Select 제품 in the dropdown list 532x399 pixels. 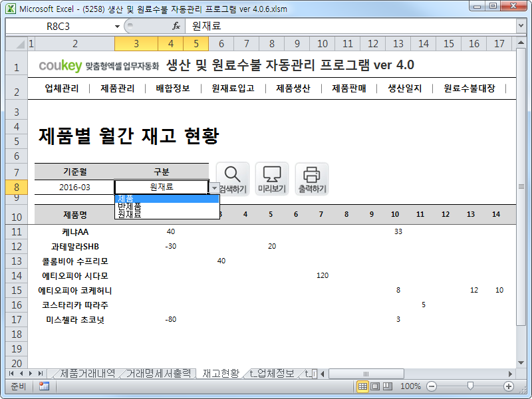(x=167, y=199)
